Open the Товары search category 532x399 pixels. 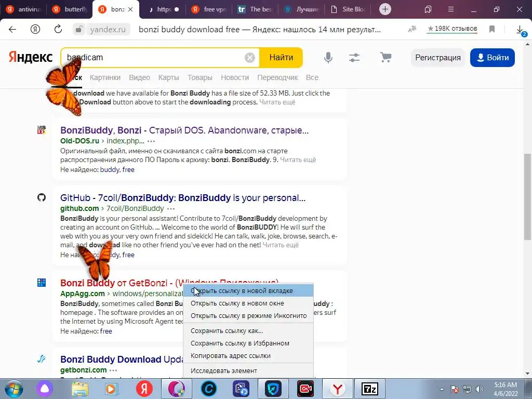tap(200, 78)
